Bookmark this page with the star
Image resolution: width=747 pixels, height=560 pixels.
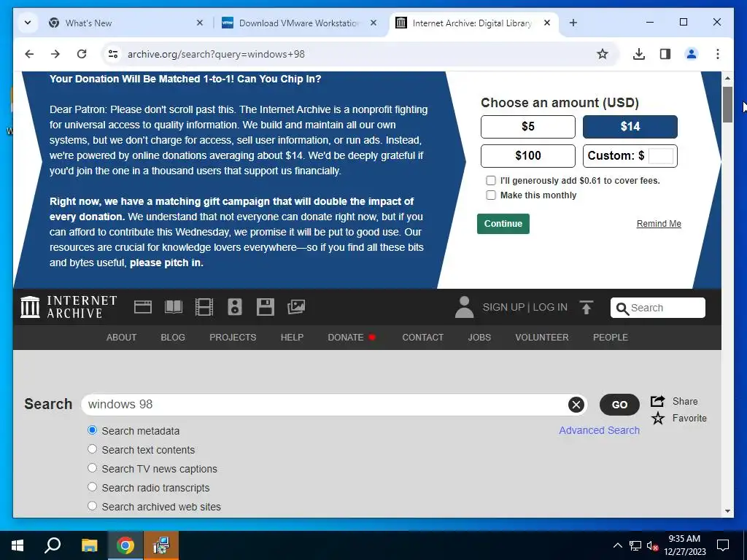point(602,54)
